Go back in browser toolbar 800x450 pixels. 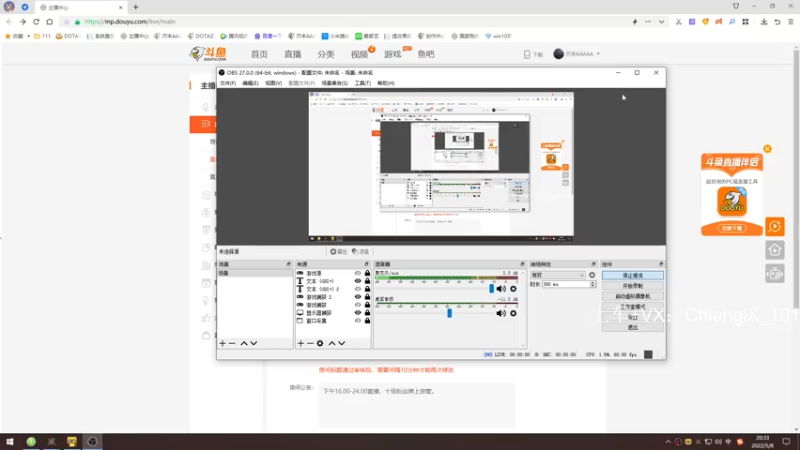[9, 21]
